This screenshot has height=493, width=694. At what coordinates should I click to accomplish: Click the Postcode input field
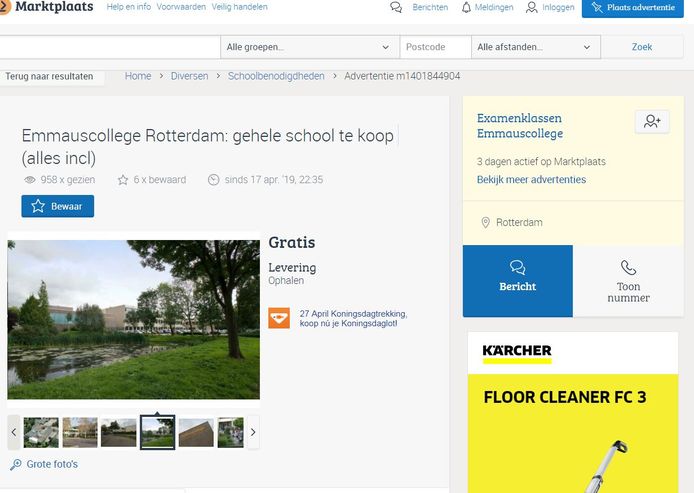pyautogui.click(x=436, y=47)
